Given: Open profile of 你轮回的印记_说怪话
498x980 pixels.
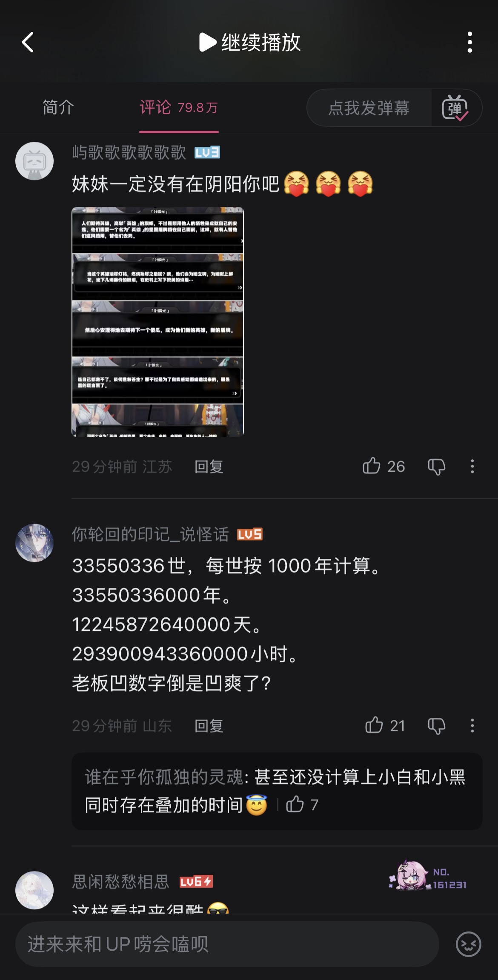Looking at the screenshot, I should click(x=34, y=543).
